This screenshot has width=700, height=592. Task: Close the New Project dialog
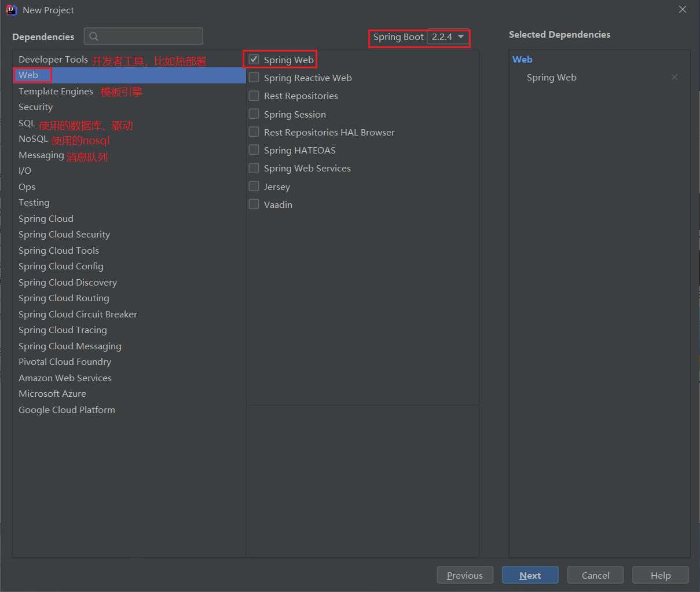(683, 9)
